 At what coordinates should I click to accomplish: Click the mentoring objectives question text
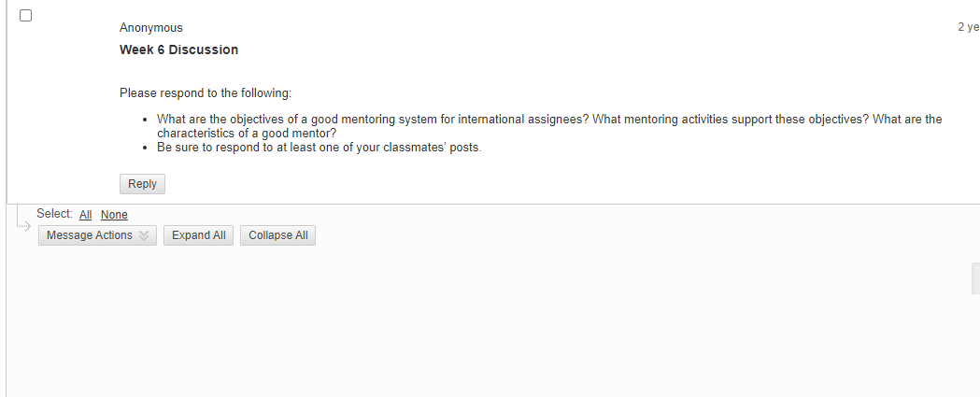click(549, 126)
